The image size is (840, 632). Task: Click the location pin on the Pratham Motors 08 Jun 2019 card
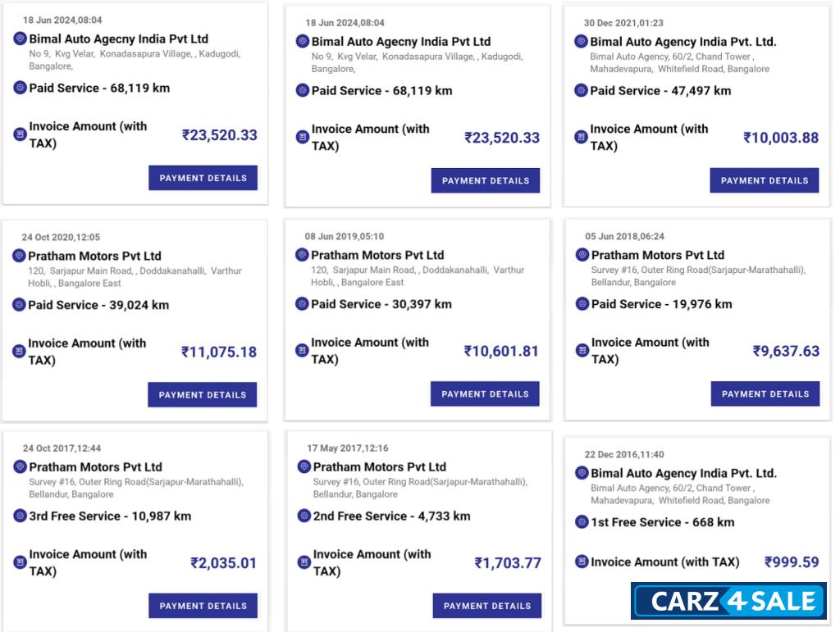tap(302, 255)
